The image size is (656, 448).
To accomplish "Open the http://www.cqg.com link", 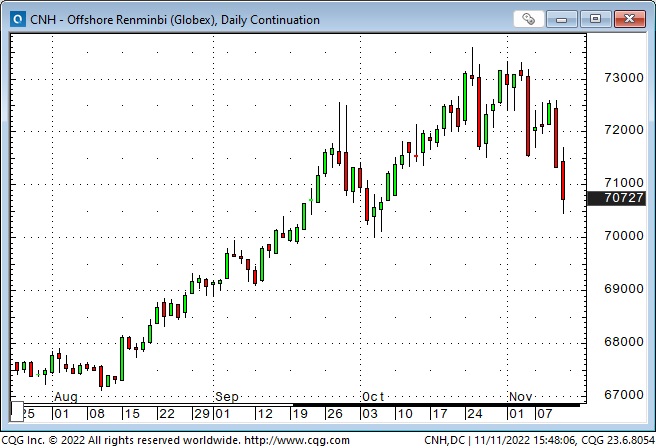I will [297, 440].
